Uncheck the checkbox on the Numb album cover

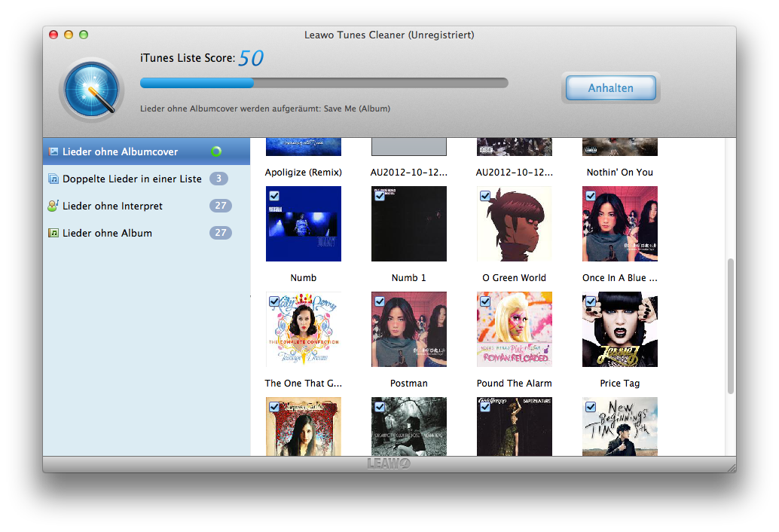tap(274, 196)
